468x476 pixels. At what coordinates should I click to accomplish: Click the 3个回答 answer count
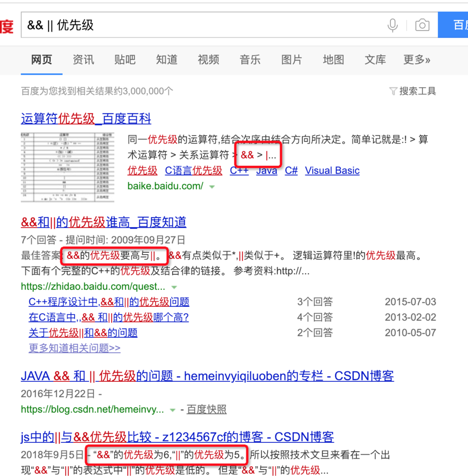tap(315, 302)
